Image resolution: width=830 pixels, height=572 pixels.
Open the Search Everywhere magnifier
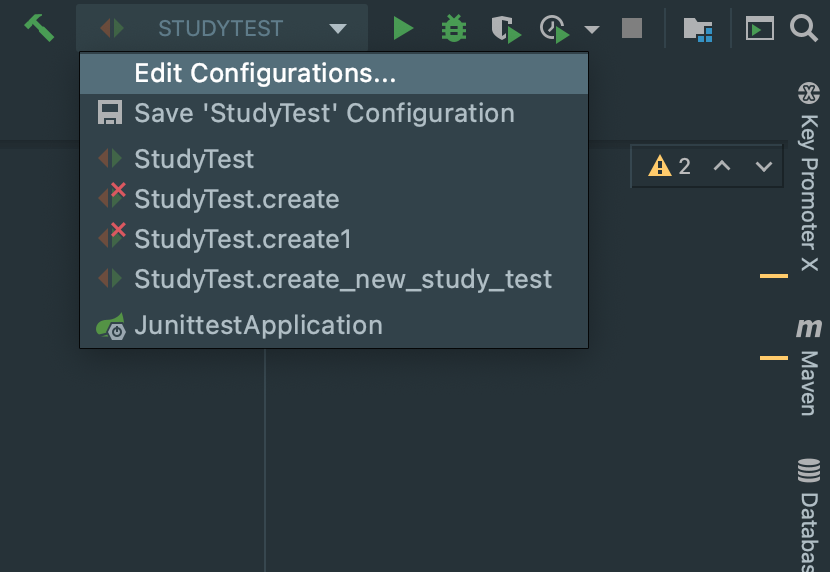coord(804,28)
